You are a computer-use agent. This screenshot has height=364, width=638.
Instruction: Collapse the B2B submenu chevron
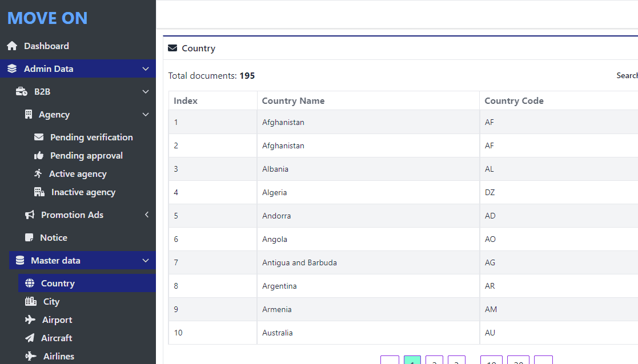[146, 92]
